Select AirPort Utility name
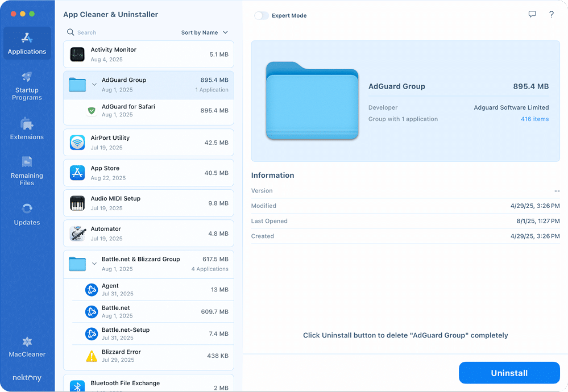568x392 pixels. (x=110, y=138)
